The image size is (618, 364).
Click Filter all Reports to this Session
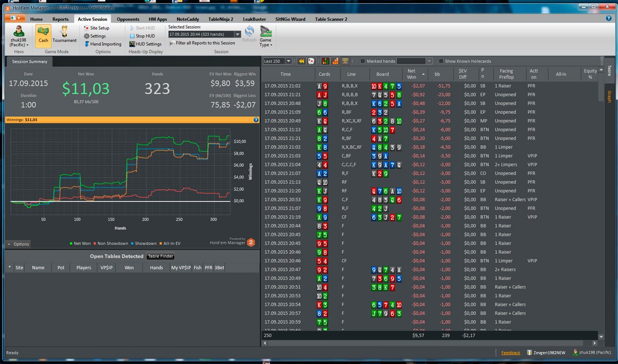(202, 43)
